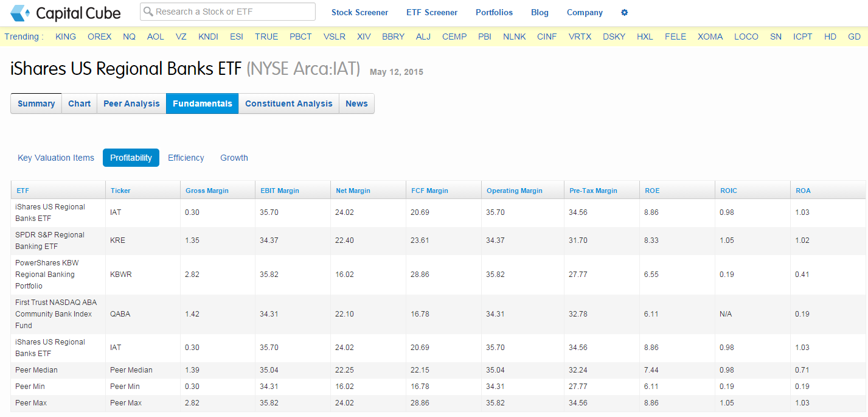Sort by the ROIC column header
868x417 pixels.
tap(728, 191)
